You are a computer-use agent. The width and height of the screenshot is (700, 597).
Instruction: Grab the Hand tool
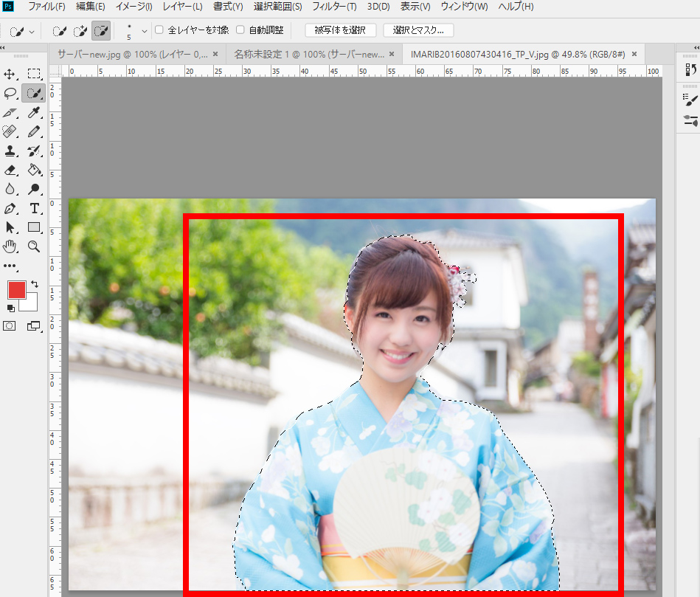pos(10,246)
